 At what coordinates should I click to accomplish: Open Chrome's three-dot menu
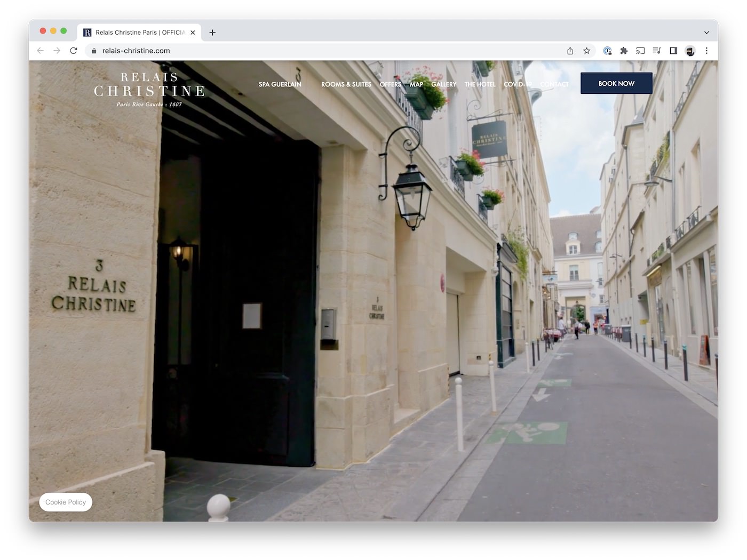point(706,51)
